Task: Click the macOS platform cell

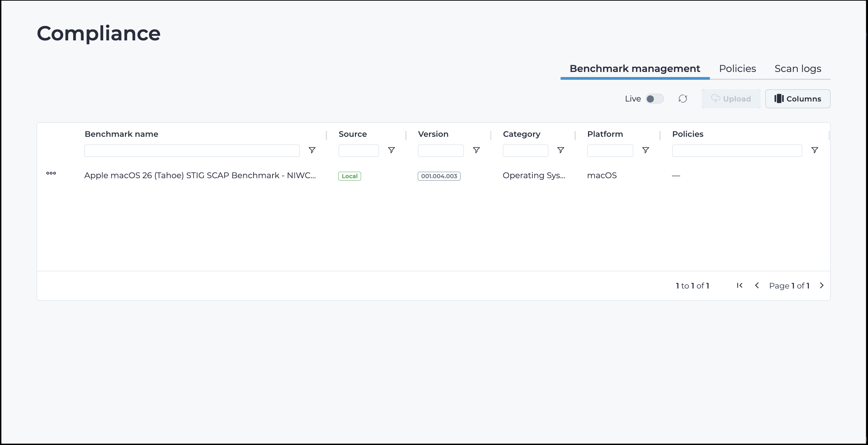Action: (602, 175)
